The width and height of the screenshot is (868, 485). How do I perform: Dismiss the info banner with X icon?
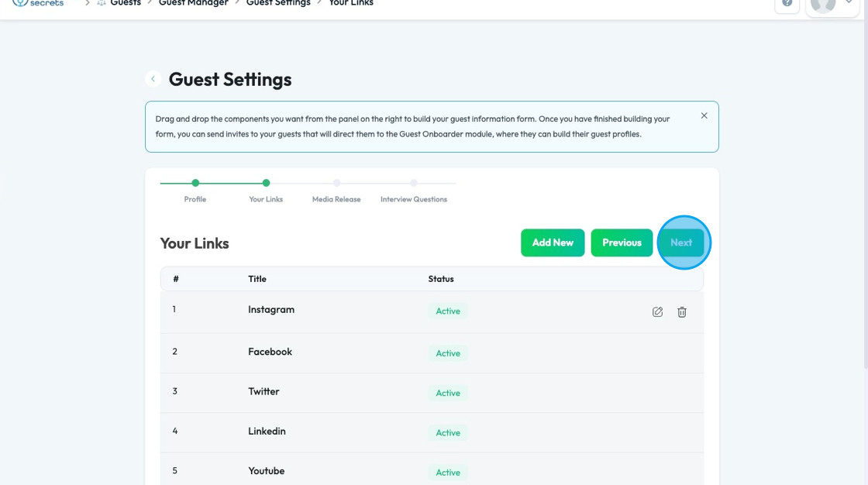[704, 116]
